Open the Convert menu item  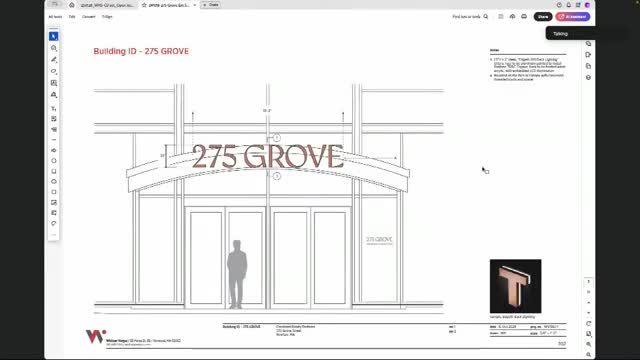tap(89, 17)
